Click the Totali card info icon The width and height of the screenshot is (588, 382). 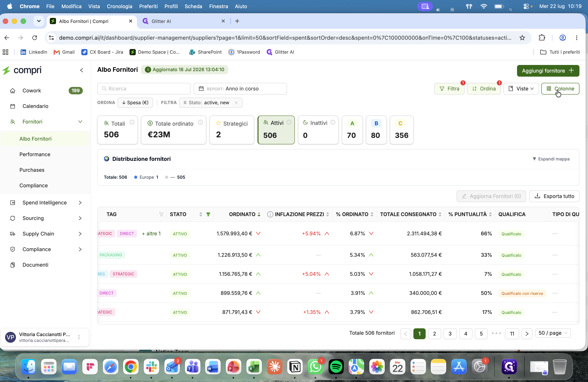(x=132, y=122)
